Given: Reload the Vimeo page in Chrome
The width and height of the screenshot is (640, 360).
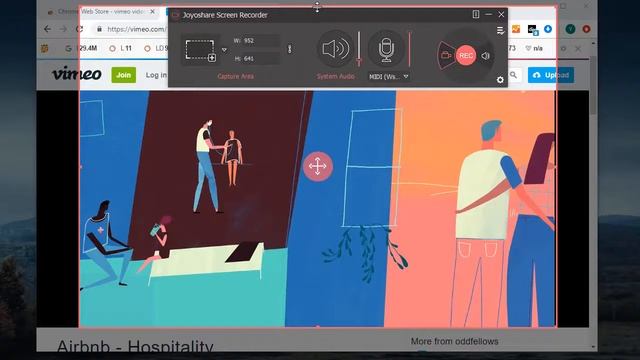Looking at the screenshot, I should coord(80,29).
